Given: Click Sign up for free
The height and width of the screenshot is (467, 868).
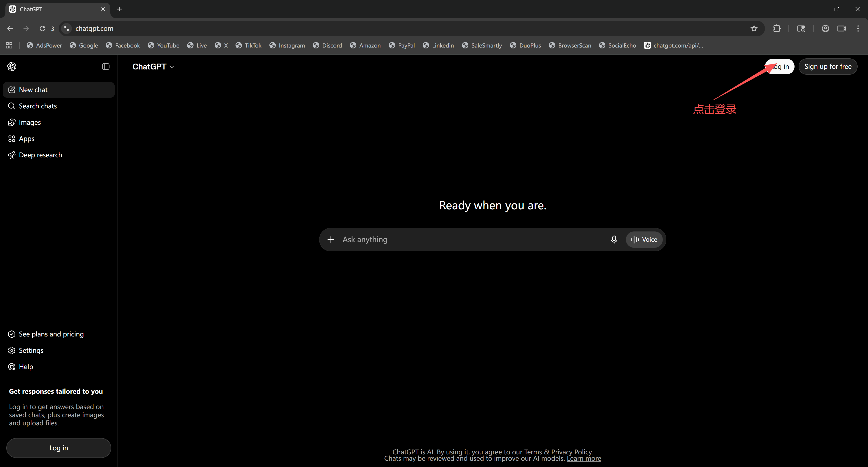Looking at the screenshot, I should [x=828, y=67].
